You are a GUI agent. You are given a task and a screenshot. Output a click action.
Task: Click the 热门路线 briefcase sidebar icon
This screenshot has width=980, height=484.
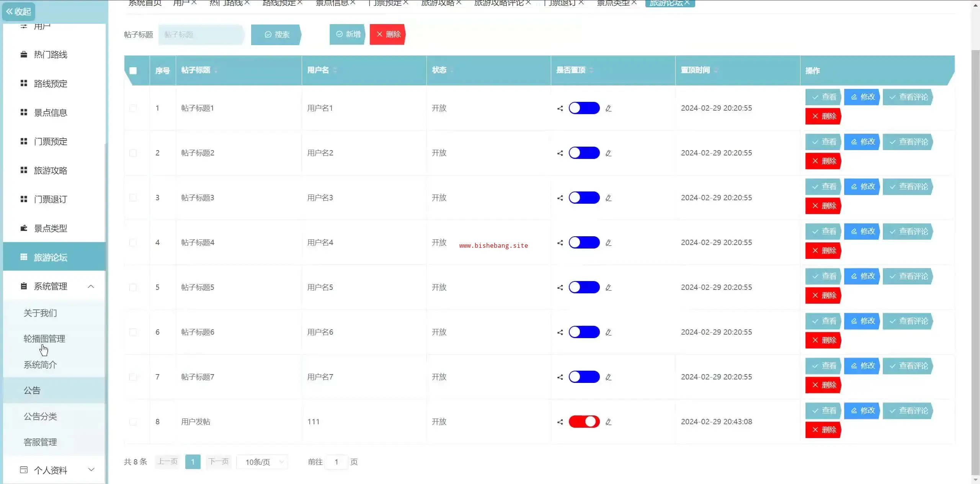point(24,54)
